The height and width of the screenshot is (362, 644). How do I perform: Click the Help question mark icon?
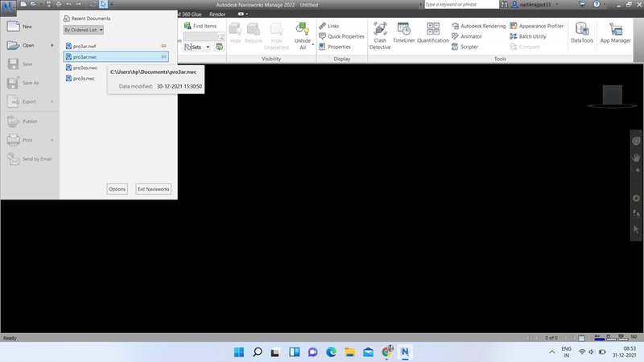597,4
